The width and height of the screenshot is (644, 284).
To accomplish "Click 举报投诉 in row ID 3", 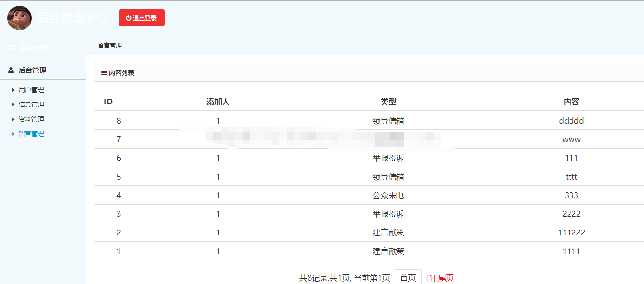I will 389,214.
